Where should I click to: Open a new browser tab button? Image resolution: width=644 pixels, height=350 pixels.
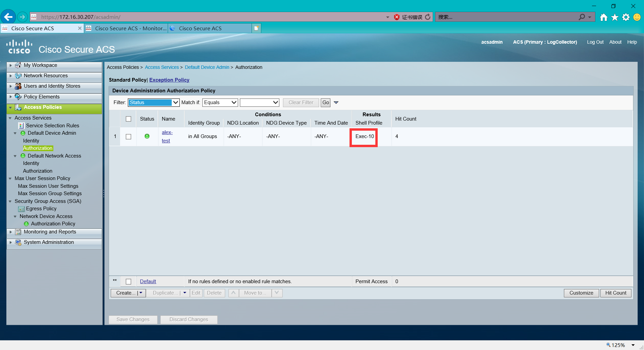[x=256, y=28]
